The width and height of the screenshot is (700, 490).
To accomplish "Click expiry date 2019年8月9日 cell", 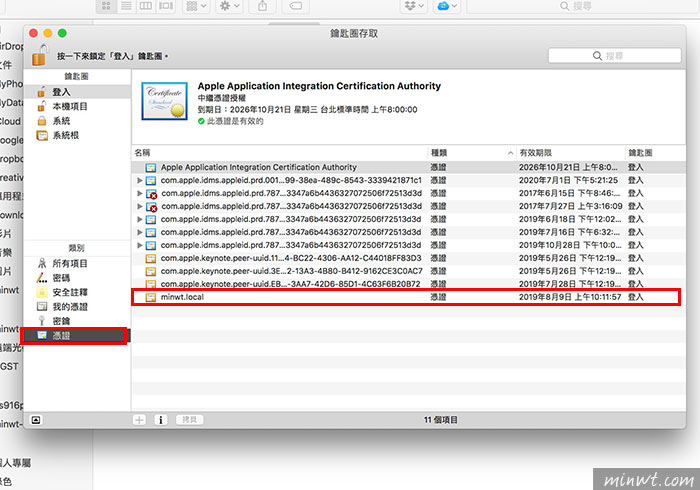I will coord(570,297).
